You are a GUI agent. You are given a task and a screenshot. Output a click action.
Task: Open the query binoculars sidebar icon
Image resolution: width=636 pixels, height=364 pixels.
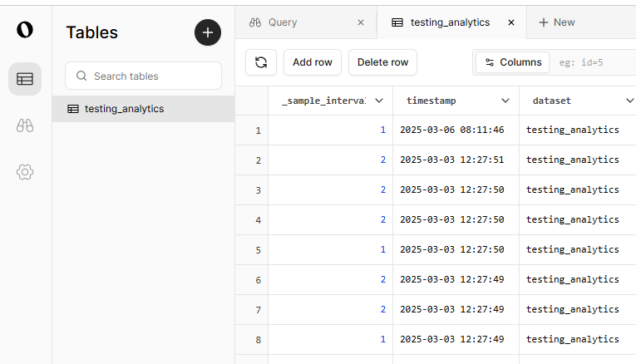(25, 125)
